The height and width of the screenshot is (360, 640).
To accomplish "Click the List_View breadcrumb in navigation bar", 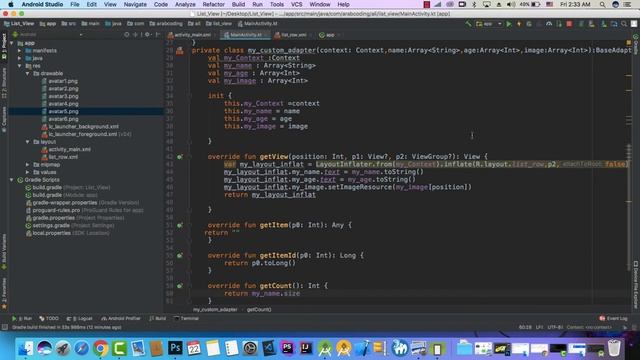I will [x=19, y=24].
